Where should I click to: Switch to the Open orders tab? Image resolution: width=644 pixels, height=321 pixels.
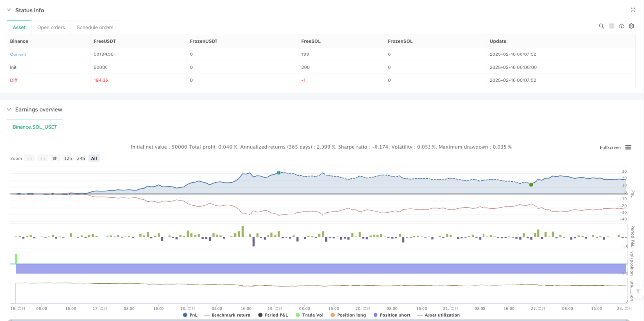(x=51, y=28)
